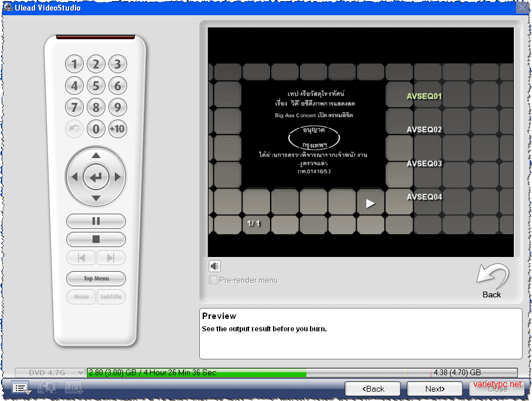Click the remote's up arrow
Viewport: 532px width, 401px height.
pos(96,155)
